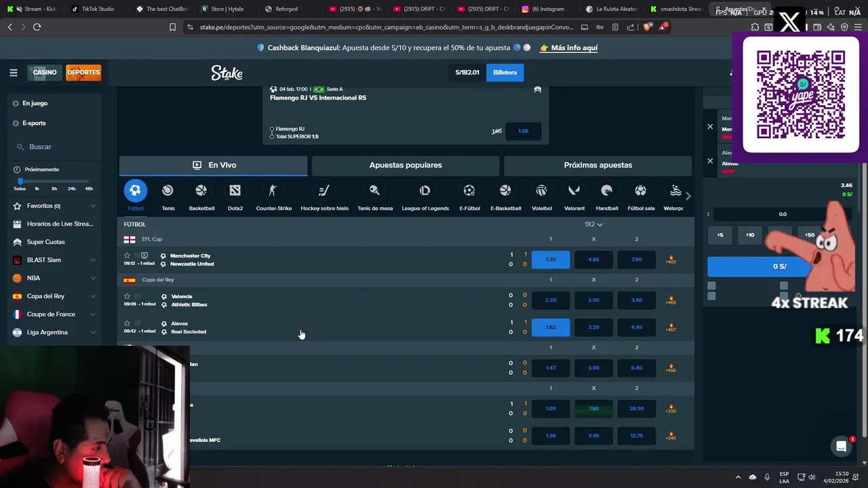This screenshot has height=488, width=868.
Task: Remove the Alaves selection from bet slip
Action: click(710, 161)
